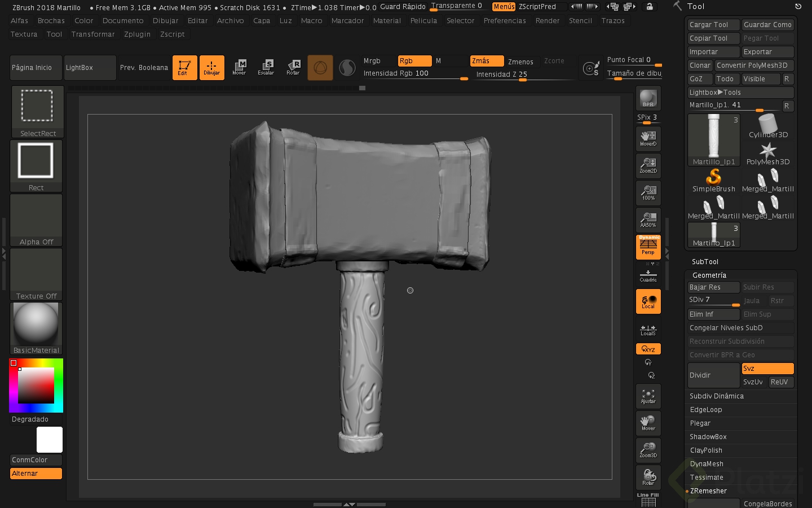Open the Brochas menu

51,21
